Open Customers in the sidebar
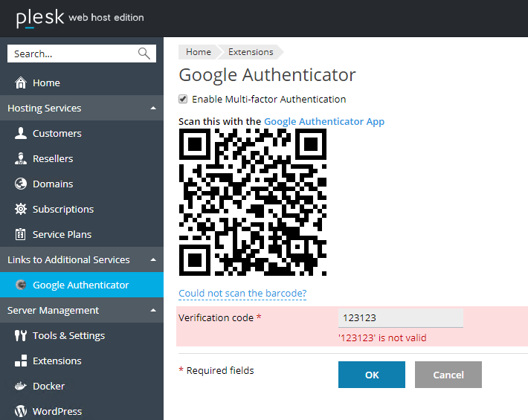This screenshot has height=420, width=528. coord(82,133)
